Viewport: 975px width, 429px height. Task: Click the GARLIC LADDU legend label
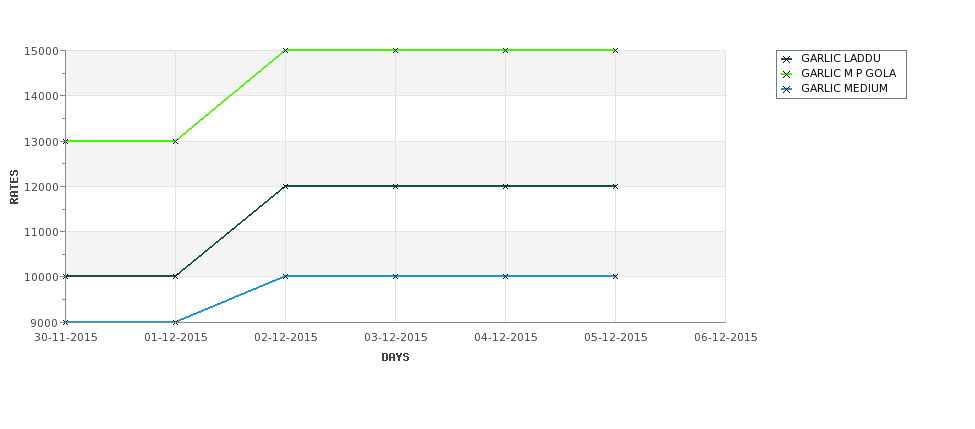coord(841,58)
